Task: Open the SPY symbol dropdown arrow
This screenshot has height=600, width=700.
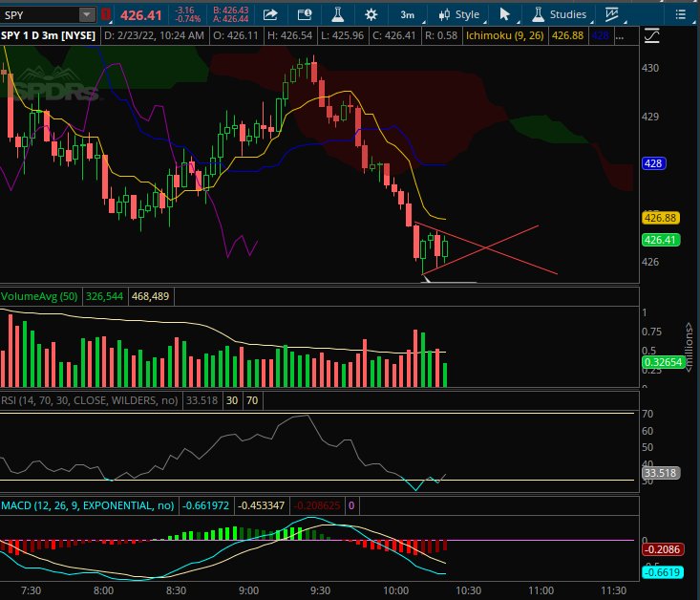Action: click(87, 14)
